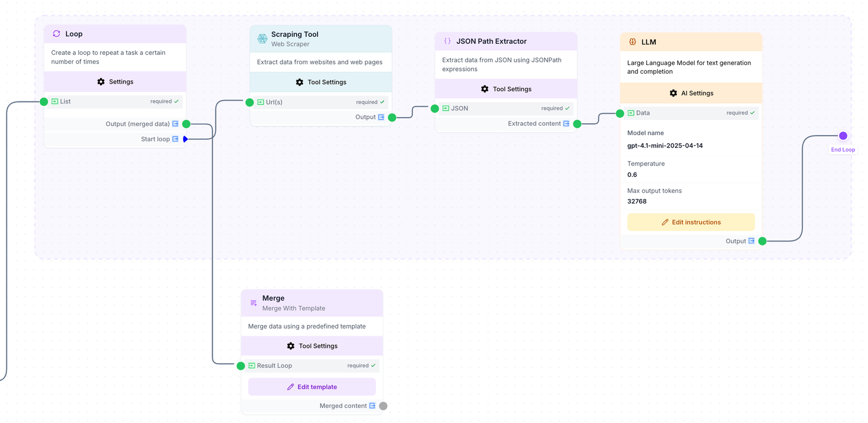Click model name gpt-4.1-mini-2025-04-14

click(665, 145)
